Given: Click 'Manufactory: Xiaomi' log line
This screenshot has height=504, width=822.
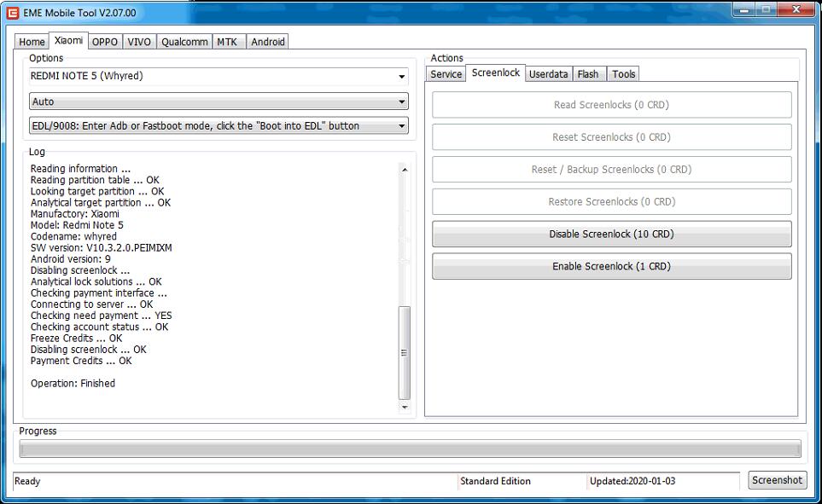Looking at the screenshot, I should [x=75, y=214].
